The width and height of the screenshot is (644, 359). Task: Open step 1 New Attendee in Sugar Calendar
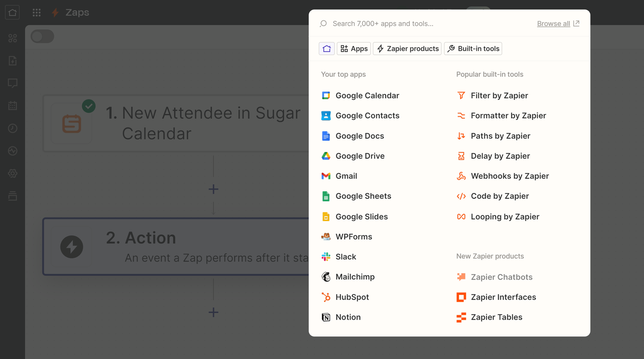tap(176, 123)
